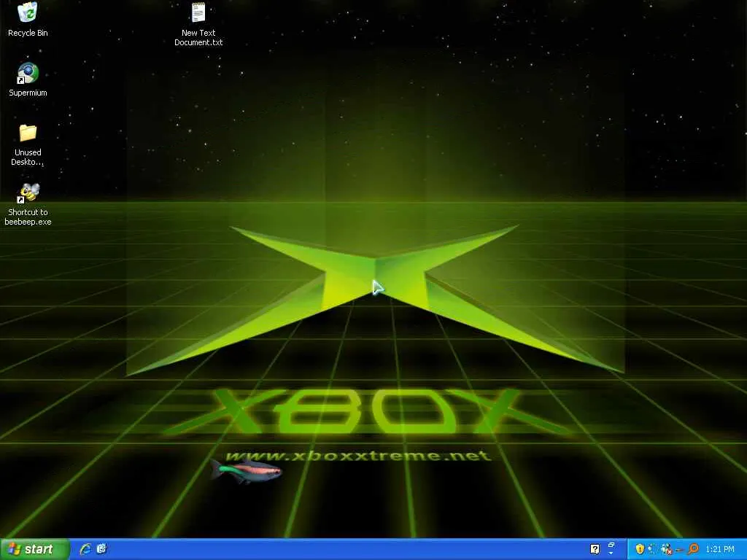Click the Messenger tray icon with red X
747x560 pixels.
pyautogui.click(x=667, y=549)
